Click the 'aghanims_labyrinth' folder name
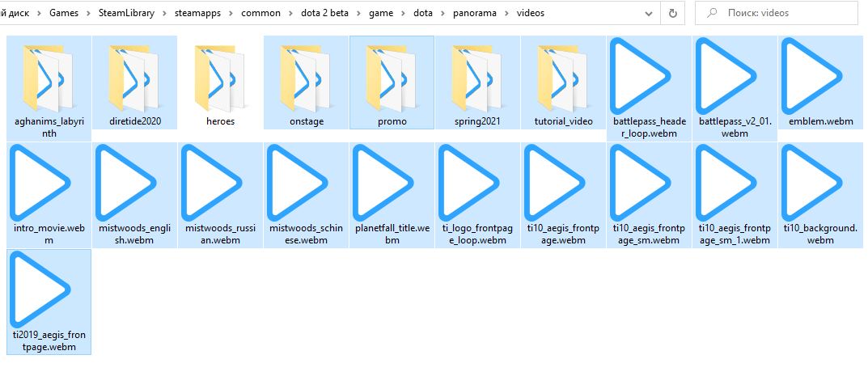This screenshot has width=868, height=372. (49, 127)
